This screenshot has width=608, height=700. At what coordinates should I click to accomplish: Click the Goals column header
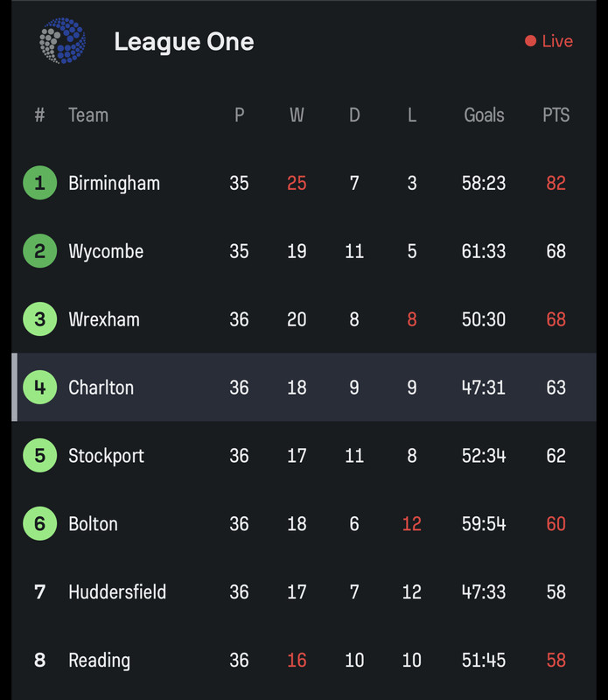[484, 115]
